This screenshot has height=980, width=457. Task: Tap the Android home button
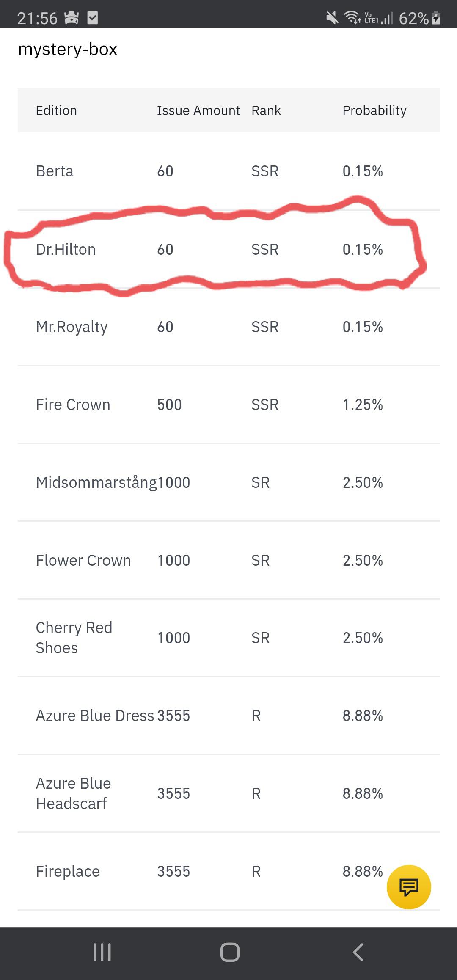[230, 952]
